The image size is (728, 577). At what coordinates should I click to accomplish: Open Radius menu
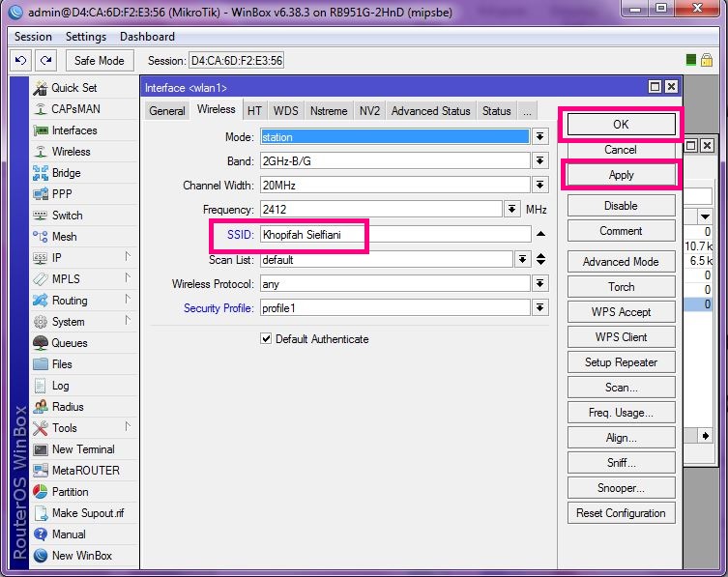tap(83, 407)
